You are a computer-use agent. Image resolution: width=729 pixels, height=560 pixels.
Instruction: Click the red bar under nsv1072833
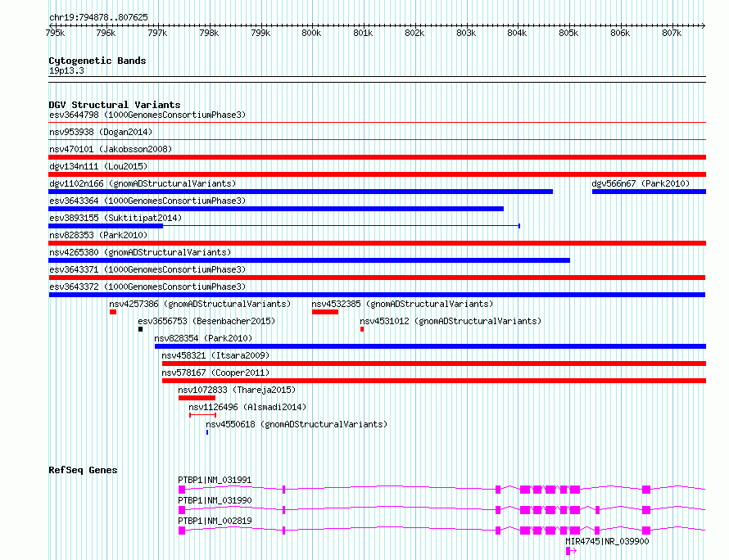(197, 398)
